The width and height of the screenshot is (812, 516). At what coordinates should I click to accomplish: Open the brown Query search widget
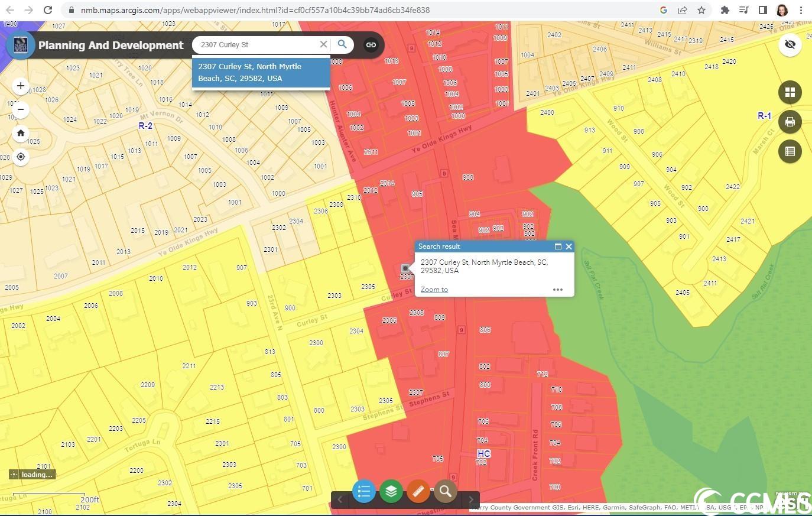[x=446, y=491]
